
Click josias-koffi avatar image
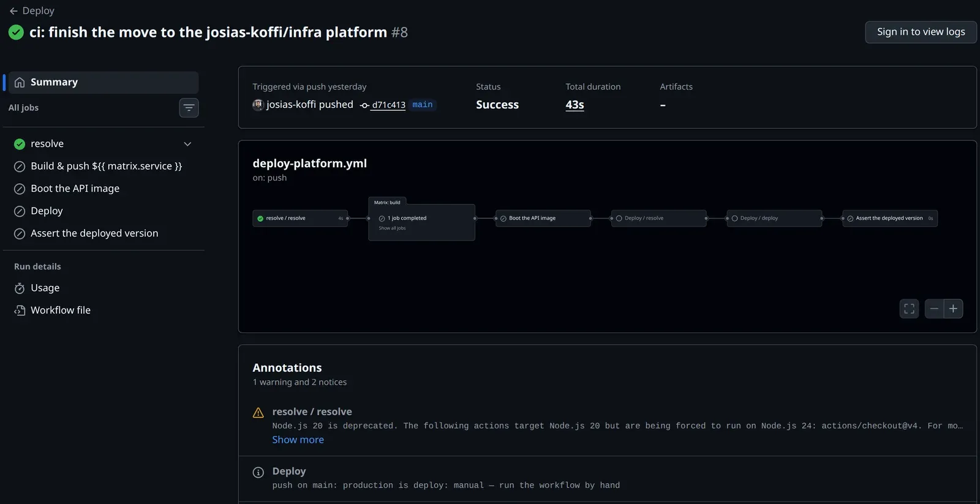tap(258, 105)
